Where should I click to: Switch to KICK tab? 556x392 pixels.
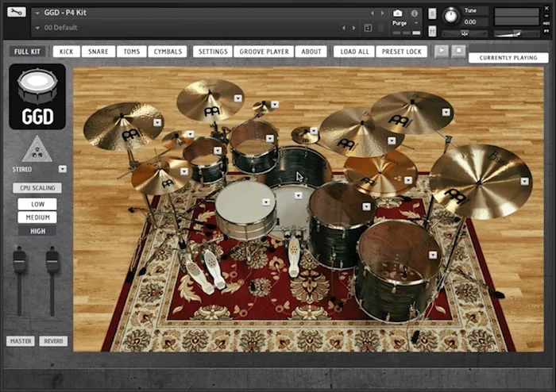66,52
